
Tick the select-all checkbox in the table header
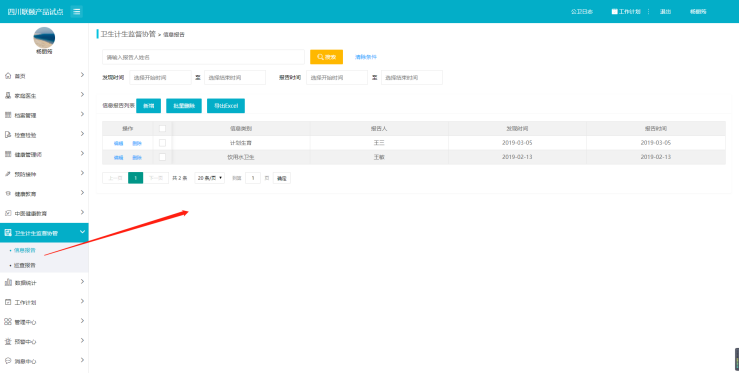pyautogui.click(x=162, y=128)
